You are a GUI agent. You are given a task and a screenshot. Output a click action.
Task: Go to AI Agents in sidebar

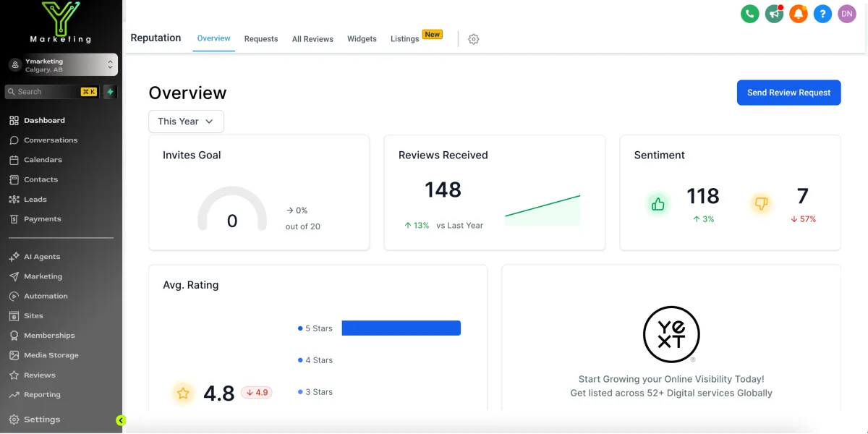[x=42, y=257]
